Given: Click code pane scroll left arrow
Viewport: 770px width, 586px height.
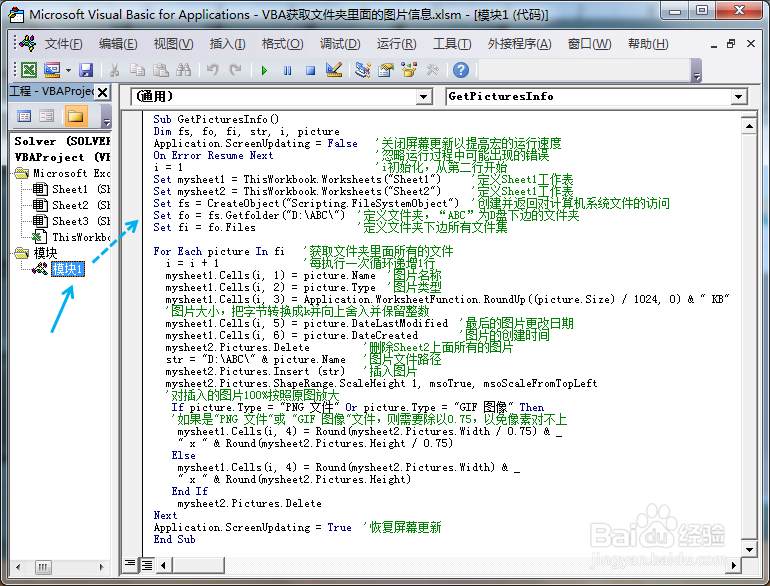Looking at the screenshot, I should [164, 565].
